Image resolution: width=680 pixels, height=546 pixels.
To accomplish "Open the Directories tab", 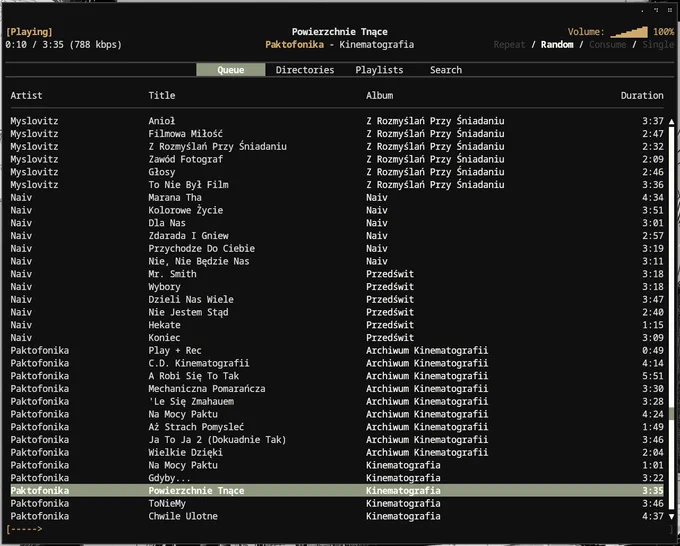I will point(305,70).
